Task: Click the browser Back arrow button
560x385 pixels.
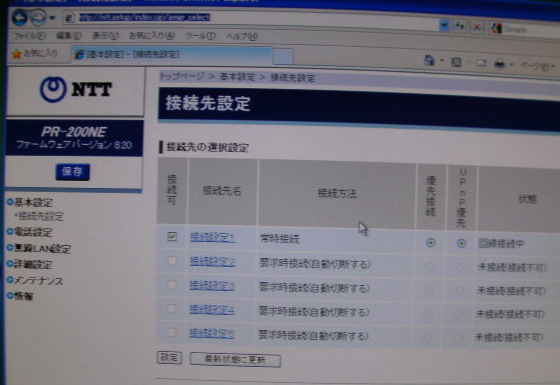Action: click(20, 17)
